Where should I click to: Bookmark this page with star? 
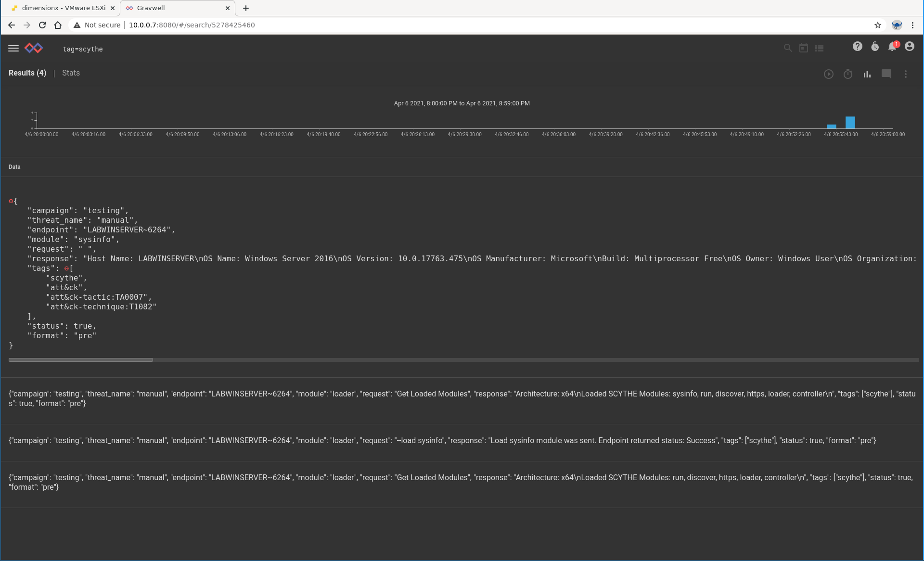tap(878, 25)
